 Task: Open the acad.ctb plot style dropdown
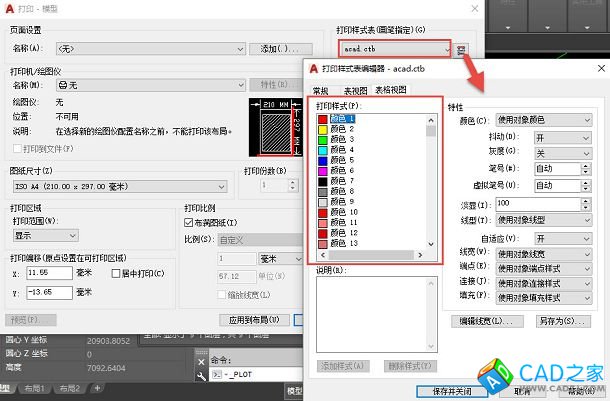pos(442,48)
